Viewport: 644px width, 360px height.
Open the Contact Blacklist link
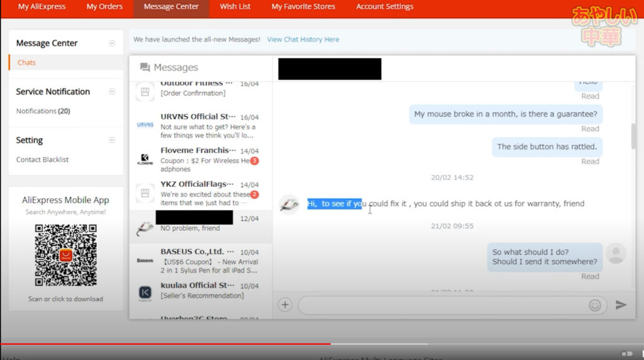42,160
